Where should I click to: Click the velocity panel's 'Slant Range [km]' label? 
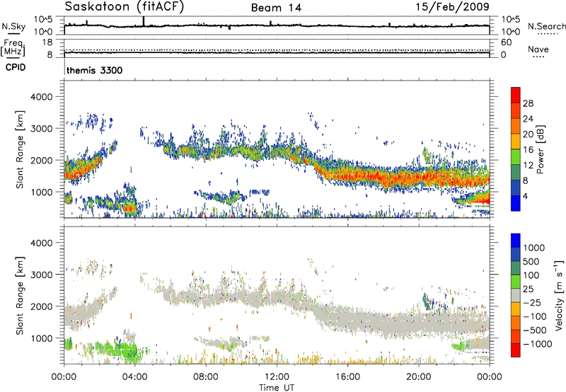(x=20, y=295)
